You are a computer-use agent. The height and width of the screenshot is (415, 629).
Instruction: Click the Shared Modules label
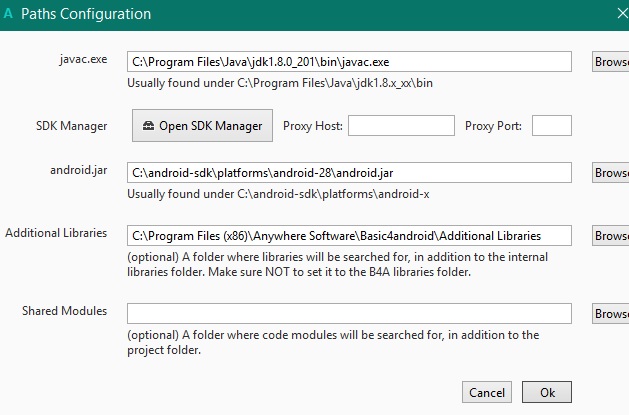point(64,311)
